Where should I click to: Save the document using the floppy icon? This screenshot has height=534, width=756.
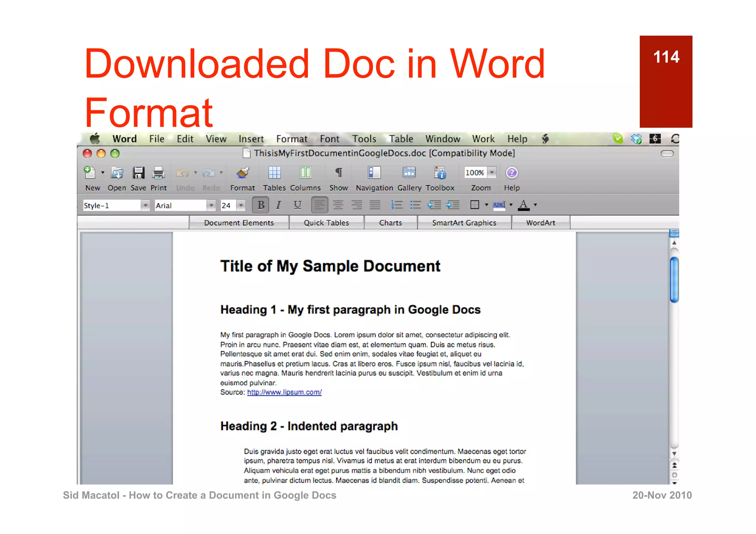point(139,173)
